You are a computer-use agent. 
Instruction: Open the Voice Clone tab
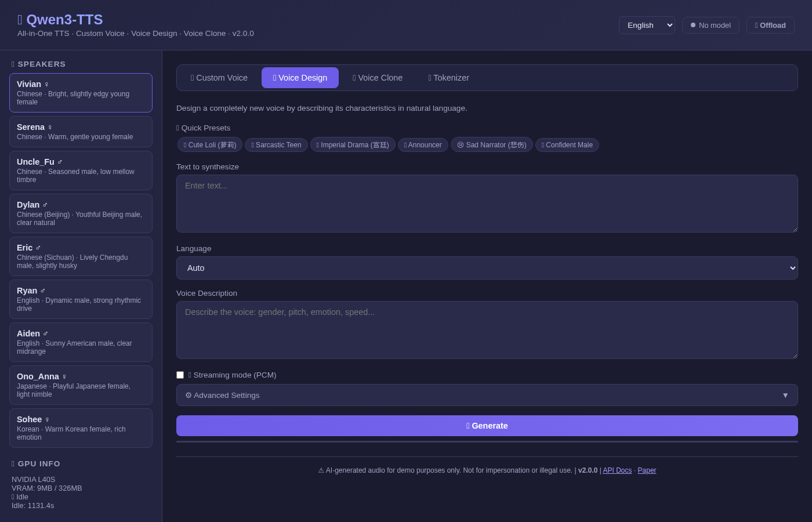tap(378, 78)
